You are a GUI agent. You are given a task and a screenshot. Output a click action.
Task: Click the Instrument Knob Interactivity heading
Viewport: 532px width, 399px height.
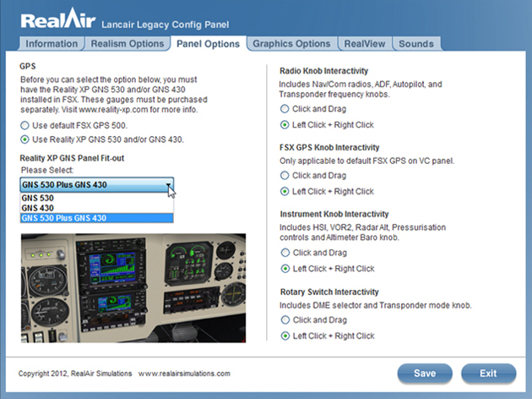[334, 214]
